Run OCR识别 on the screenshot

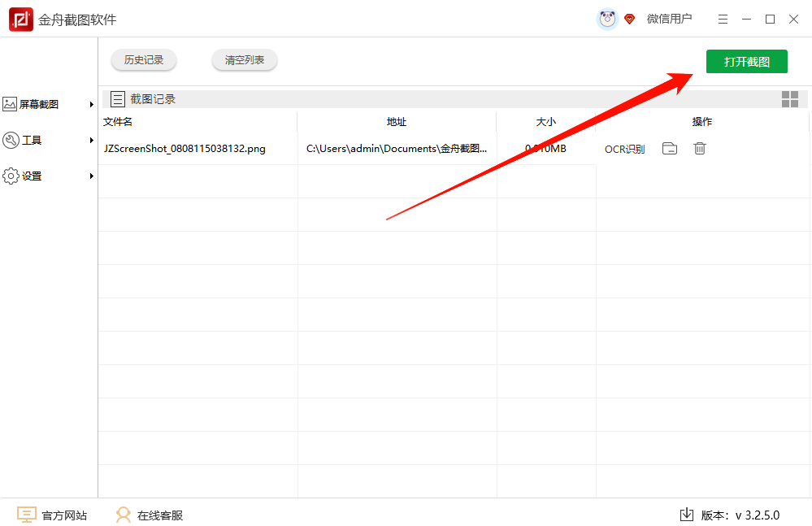pos(624,149)
